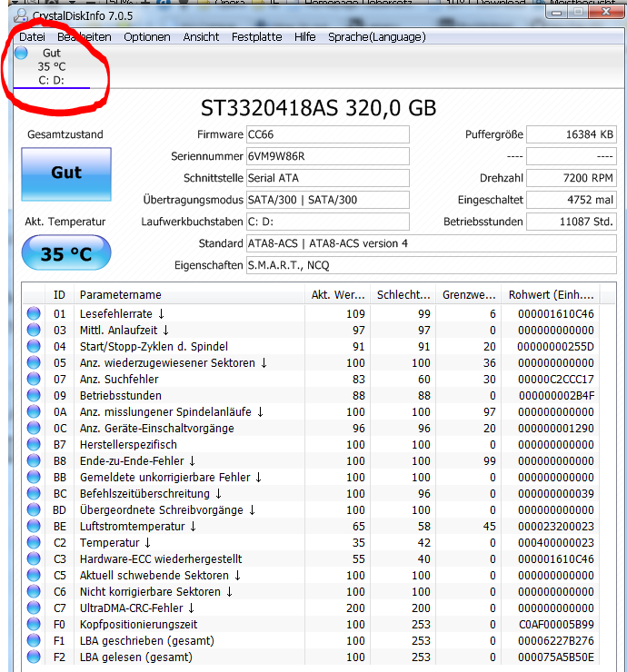This screenshot has width=627, height=672.
Task: Click status orb for Nicht korrigierbare Sektoren
Action: click(x=34, y=591)
